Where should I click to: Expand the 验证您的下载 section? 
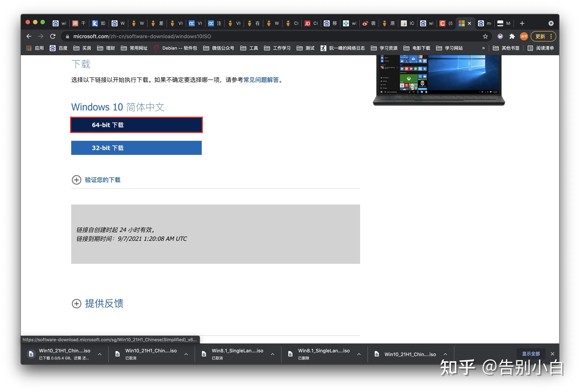96,180
